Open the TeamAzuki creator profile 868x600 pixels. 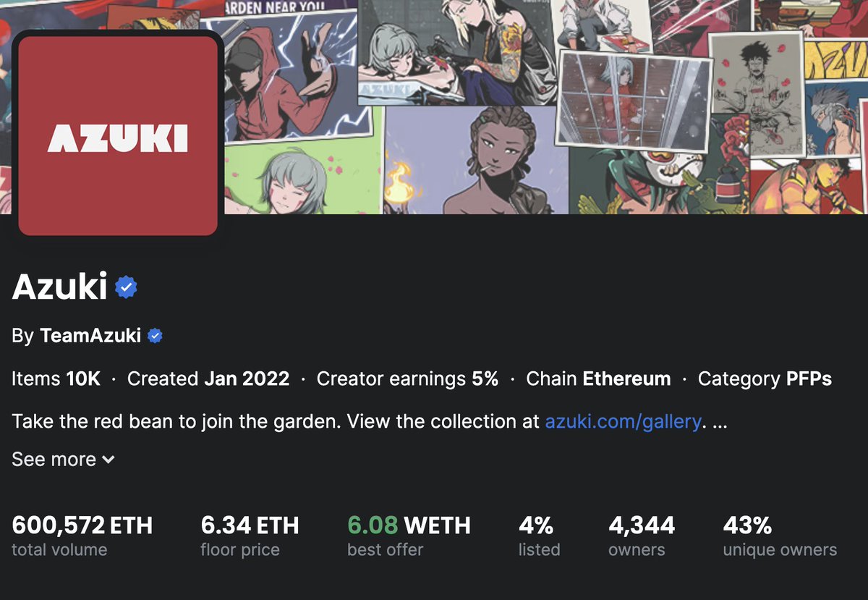point(90,336)
